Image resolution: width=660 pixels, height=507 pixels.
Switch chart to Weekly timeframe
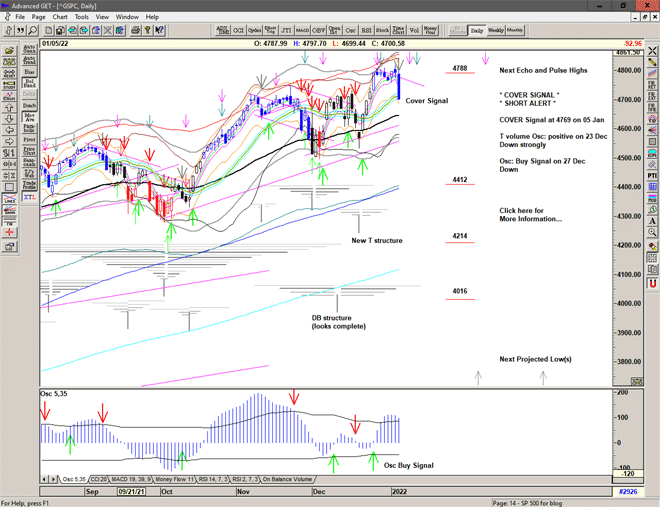coord(495,31)
